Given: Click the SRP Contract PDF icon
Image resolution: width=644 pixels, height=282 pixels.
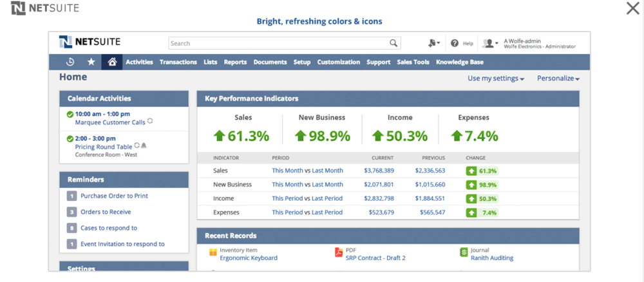Looking at the screenshot, I should (x=339, y=253).
